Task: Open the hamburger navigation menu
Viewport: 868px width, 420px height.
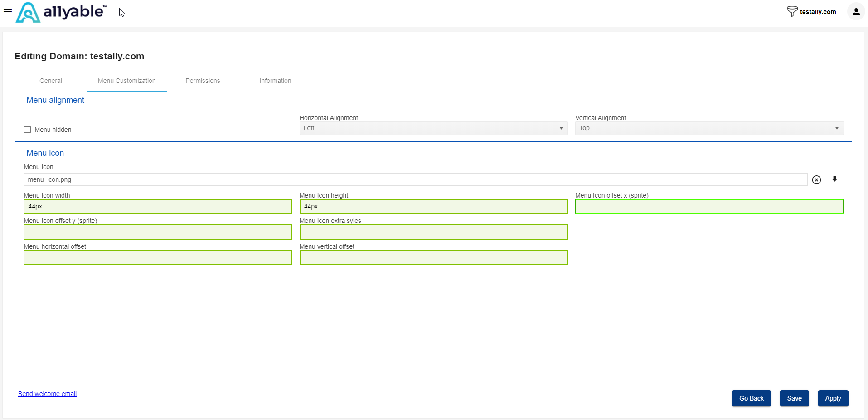Action: pos(8,12)
